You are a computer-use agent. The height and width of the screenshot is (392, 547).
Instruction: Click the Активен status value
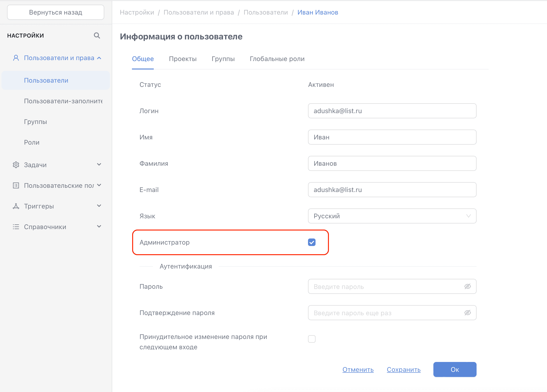pyautogui.click(x=321, y=85)
